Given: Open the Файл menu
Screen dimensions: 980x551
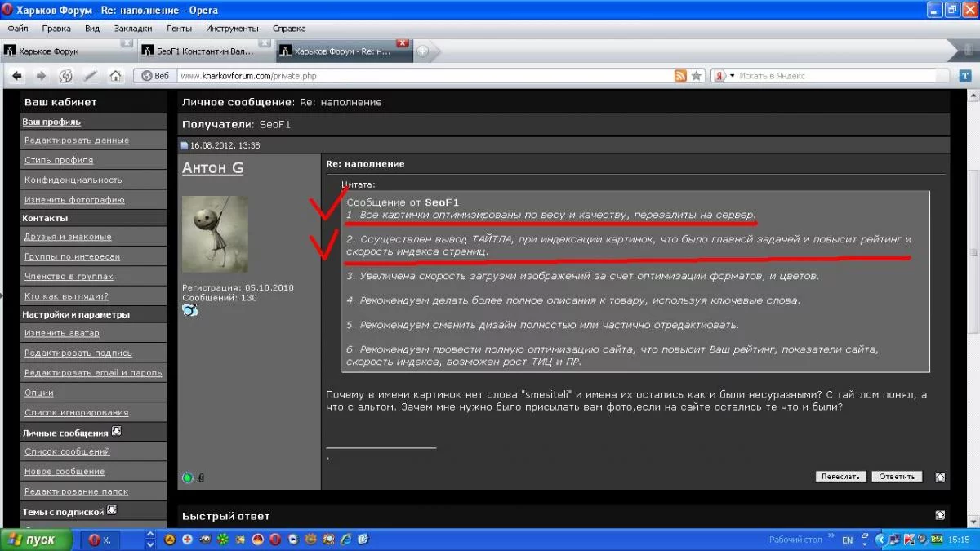Looking at the screenshot, I should (x=18, y=28).
